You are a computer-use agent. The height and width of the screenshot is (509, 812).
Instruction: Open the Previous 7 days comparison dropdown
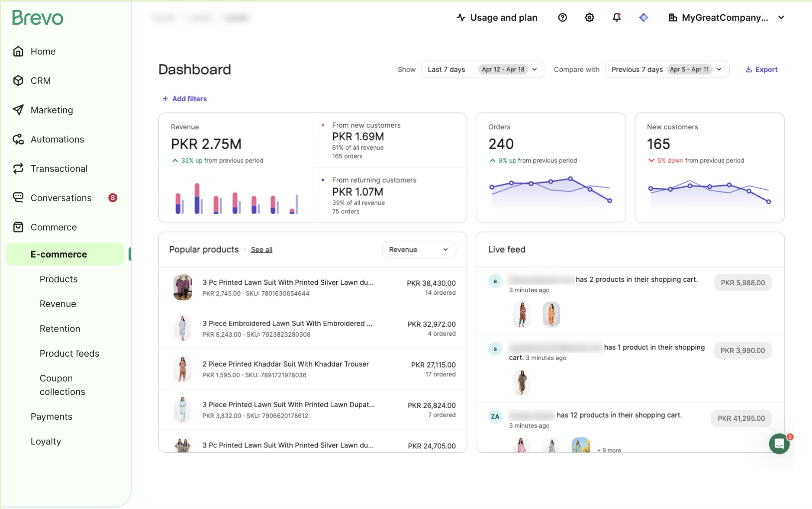[667, 69]
